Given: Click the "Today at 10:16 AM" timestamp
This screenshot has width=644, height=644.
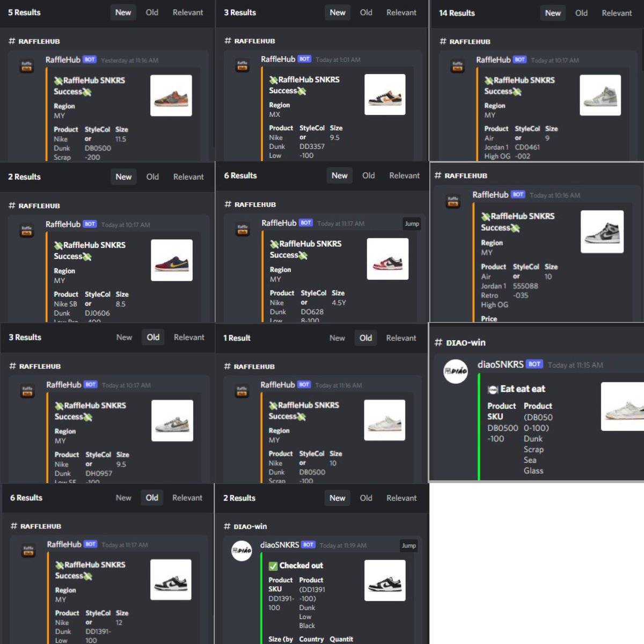Looking at the screenshot, I should (555, 195).
